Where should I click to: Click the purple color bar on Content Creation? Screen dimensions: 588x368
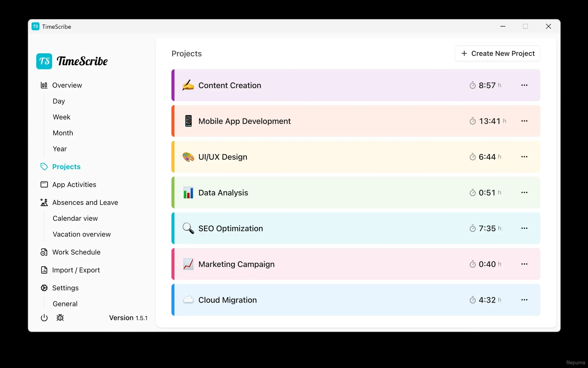(x=173, y=85)
